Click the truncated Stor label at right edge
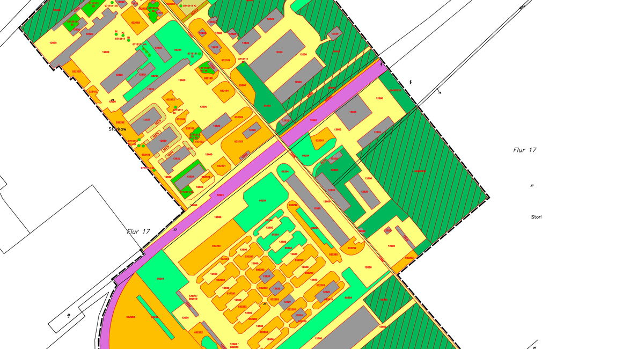 536,217
